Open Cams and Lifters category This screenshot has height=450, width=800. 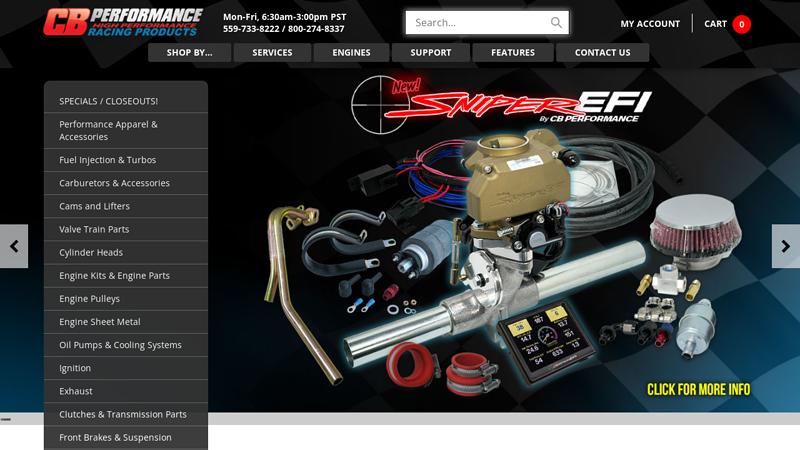(x=126, y=206)
